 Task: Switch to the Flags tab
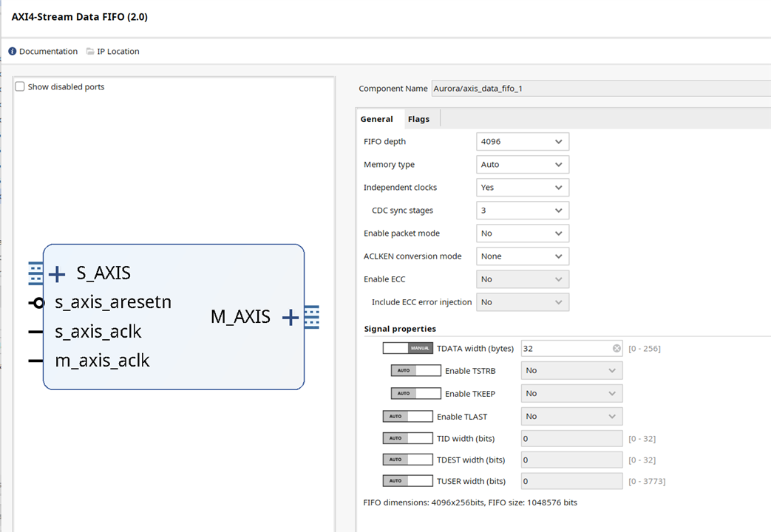(418, 119)
